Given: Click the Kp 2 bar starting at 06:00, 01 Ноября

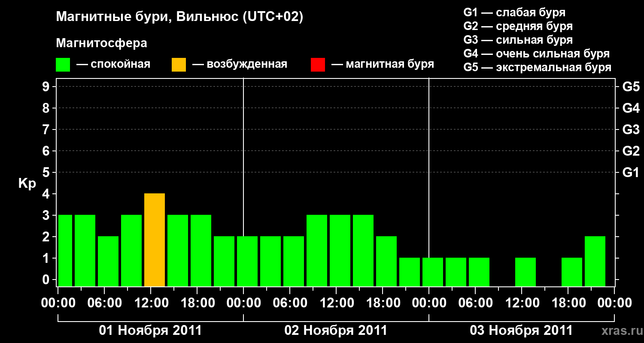Looking at the screenshot, I should pos(108,262).
